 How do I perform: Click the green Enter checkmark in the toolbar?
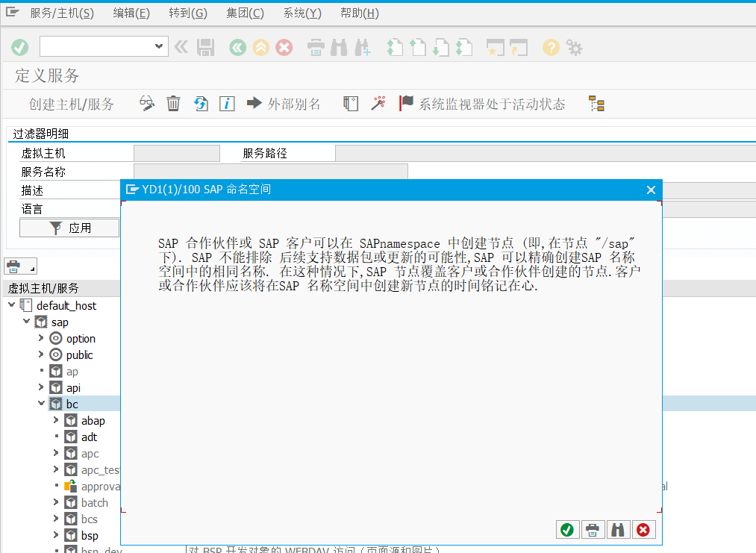point(19,47)
